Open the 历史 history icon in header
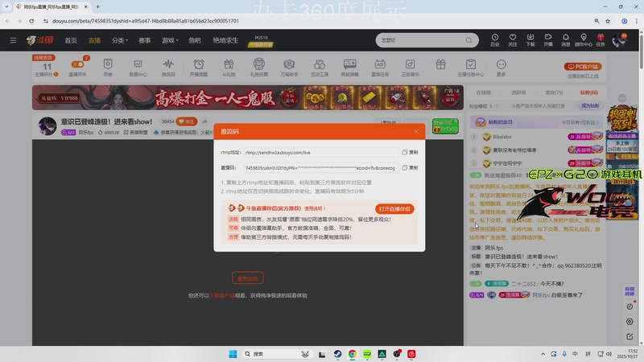Image resolution: width=644 pixels, height=362 pixels. (495, 39)
